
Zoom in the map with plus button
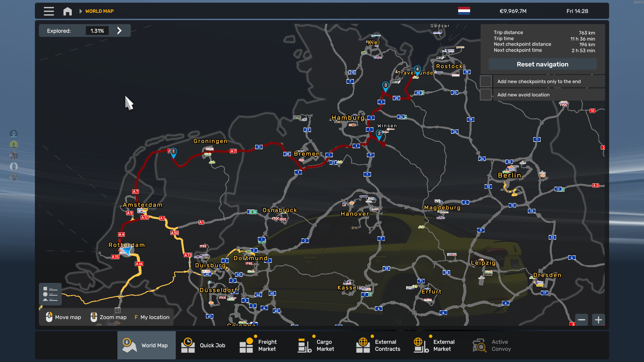pyautogui.click(x=598, y=320)
